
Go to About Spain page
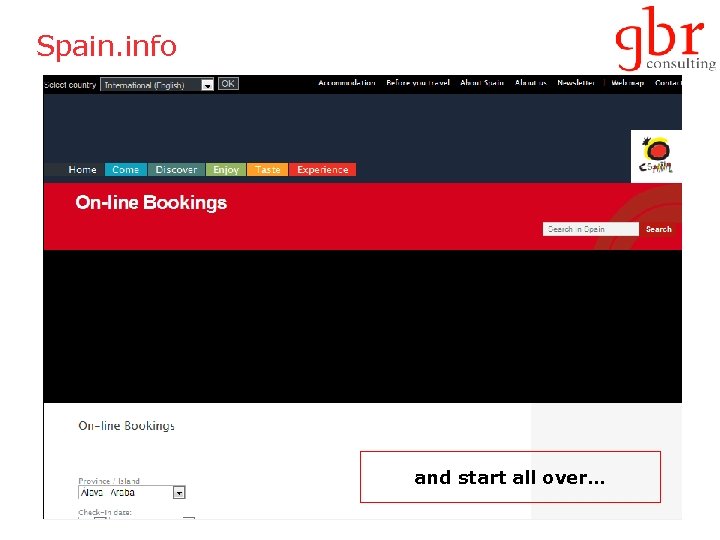point(482,83)
